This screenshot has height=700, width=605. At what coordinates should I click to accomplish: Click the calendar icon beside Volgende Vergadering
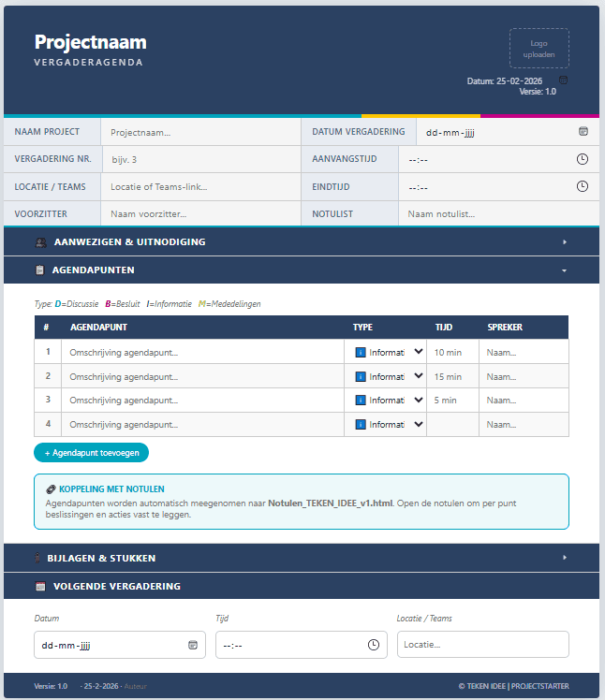coord(40,586)
